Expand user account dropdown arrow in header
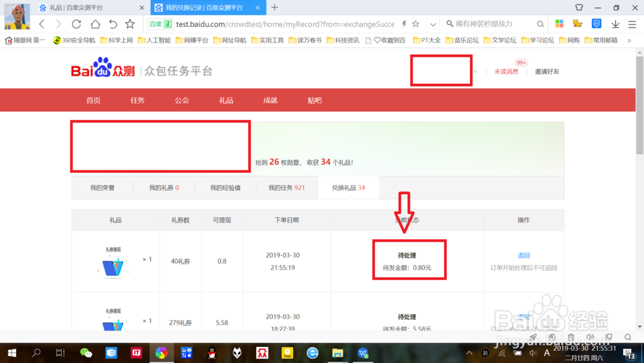The height and width of the screenshot is (363, 644). [x=475, y=72]
